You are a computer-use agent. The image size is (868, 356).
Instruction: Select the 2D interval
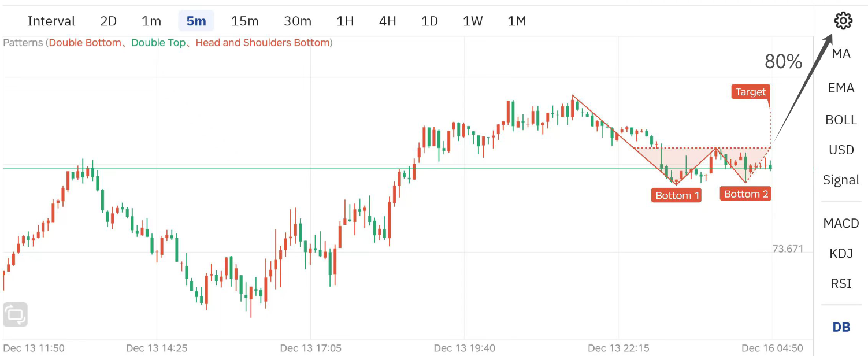pyautogui.click(x=108, y=21)
